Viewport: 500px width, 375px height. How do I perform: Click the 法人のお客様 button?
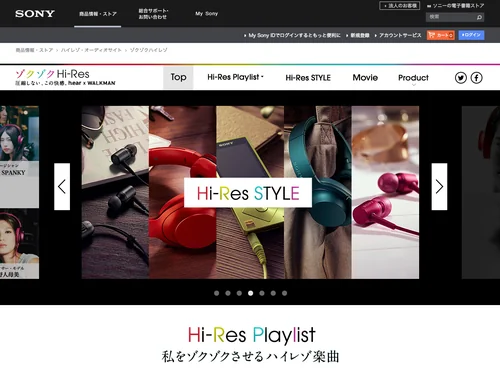coord(400,6)
